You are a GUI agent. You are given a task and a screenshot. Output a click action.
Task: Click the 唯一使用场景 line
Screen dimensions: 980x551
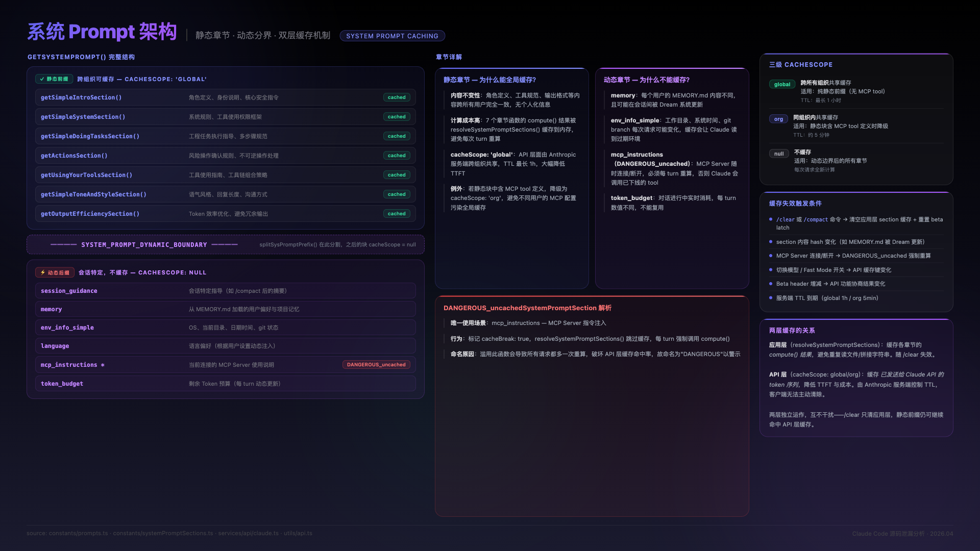(x=528, y=323)
